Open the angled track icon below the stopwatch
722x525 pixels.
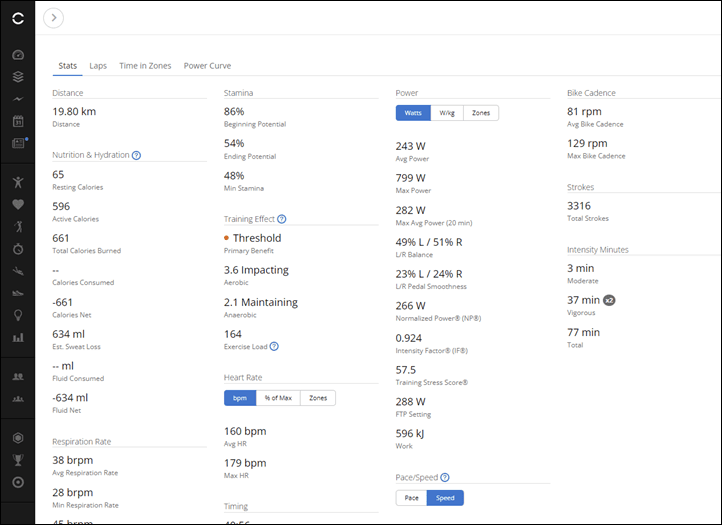click(x=18, y=271)
